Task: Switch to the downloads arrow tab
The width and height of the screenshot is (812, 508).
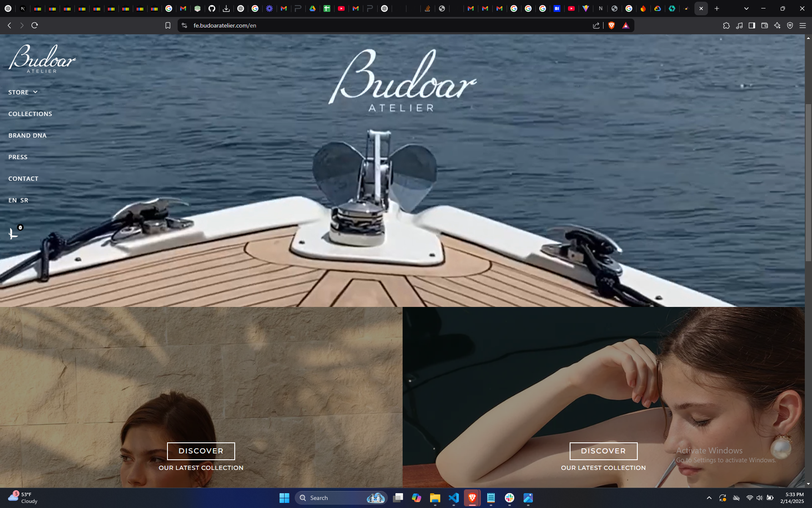Action: point(226,8)
